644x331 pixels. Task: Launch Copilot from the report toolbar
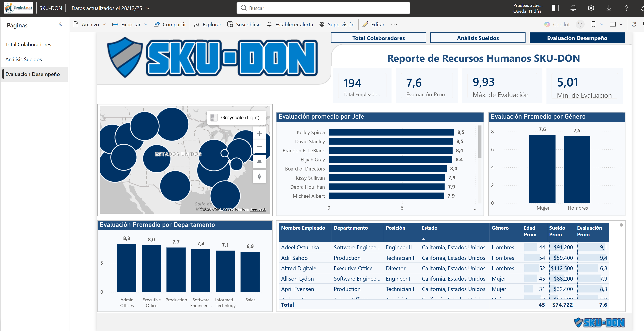[x=557, y=24]
